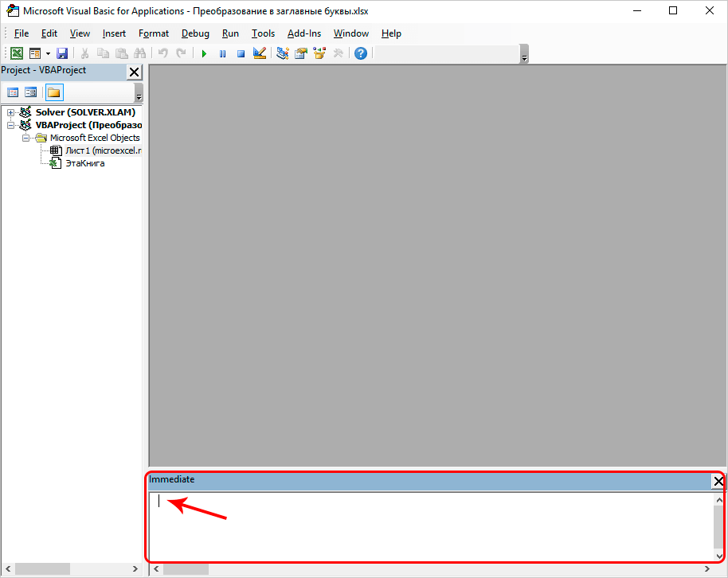Open Project Explorer from the toolbar
728x578 pixels.
point(282,53)
